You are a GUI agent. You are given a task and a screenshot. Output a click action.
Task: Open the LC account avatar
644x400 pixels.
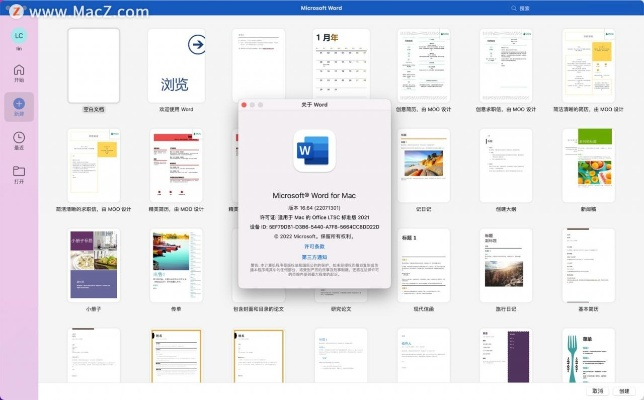(x=19, y=36)
